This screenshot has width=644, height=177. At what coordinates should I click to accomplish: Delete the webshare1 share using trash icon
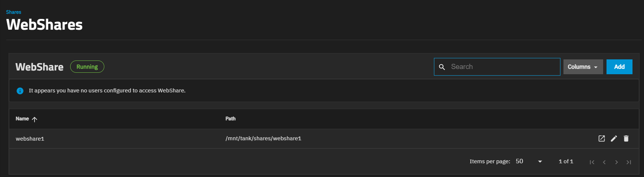[626, 138]
